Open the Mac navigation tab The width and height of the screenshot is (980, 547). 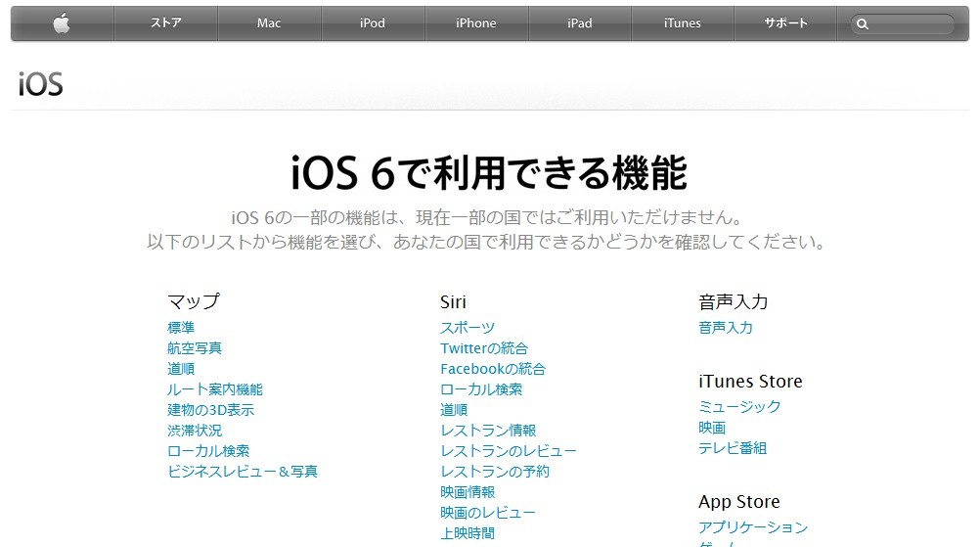[269, 23]
